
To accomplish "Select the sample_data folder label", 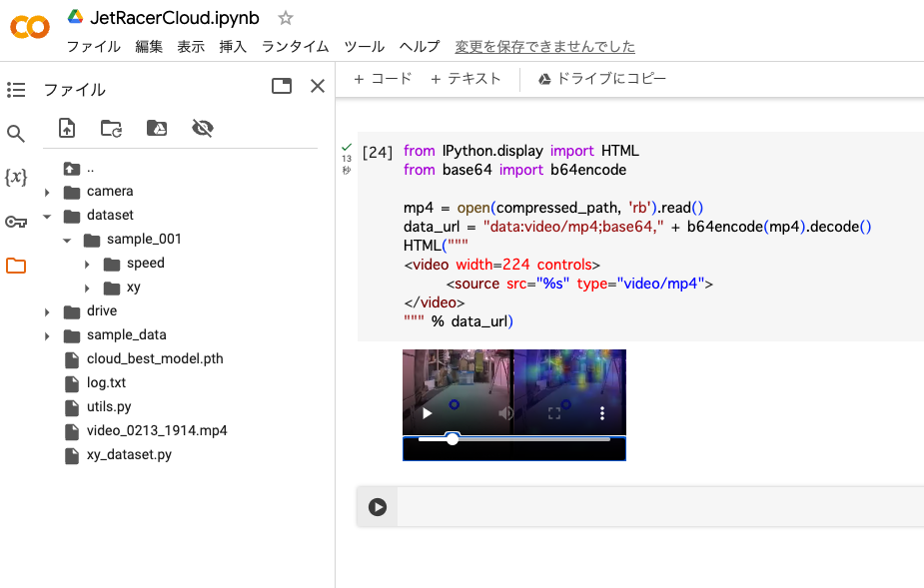I will (x=127, y=335).
